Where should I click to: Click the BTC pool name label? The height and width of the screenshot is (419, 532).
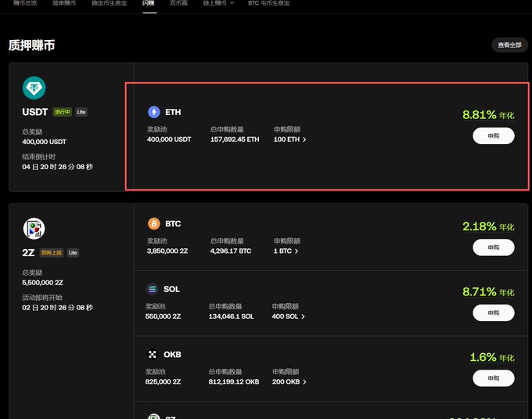[173, 224]
